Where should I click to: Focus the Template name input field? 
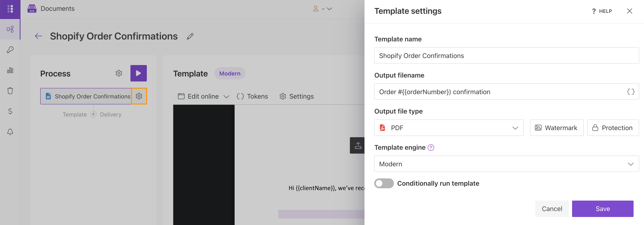[506, 56]
